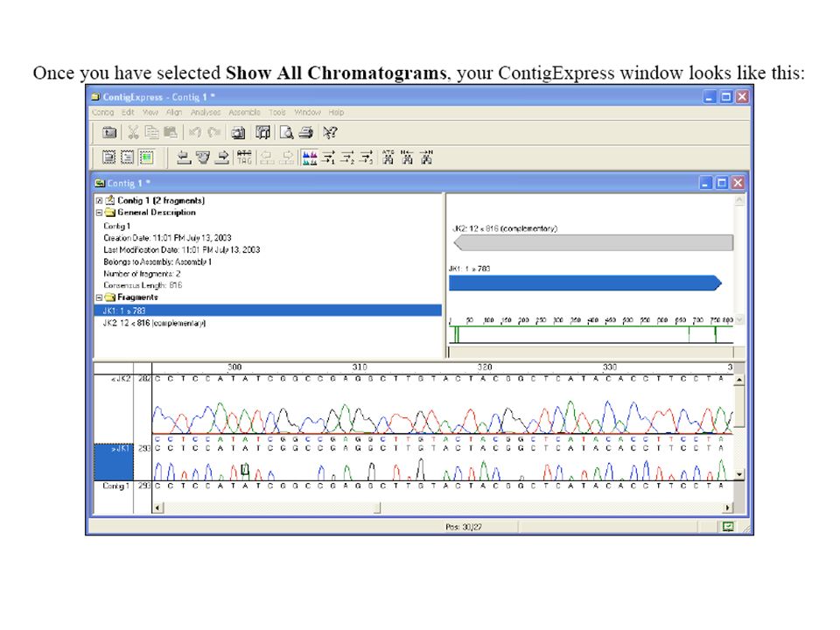Open the Align menu
Viewport: 840px width, 630px height.
(174, 113)
